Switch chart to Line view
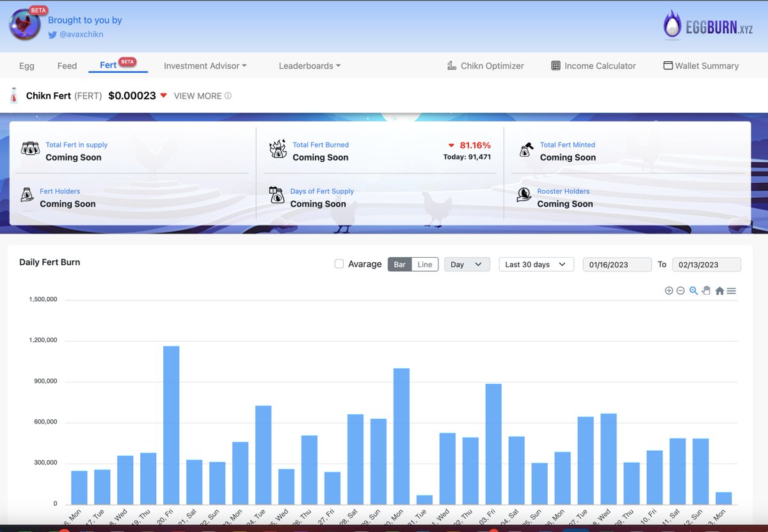768x532 pixels. tap(425, 265)
